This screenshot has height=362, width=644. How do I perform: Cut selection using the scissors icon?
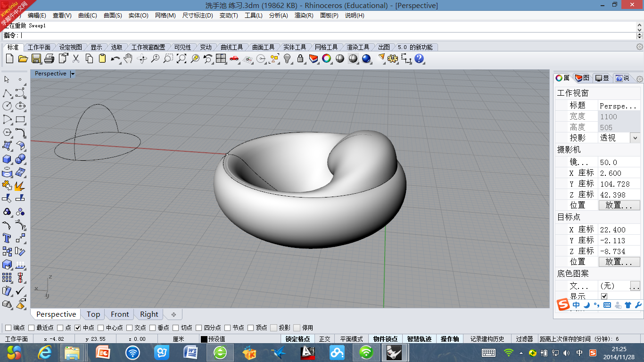(75, 58)
